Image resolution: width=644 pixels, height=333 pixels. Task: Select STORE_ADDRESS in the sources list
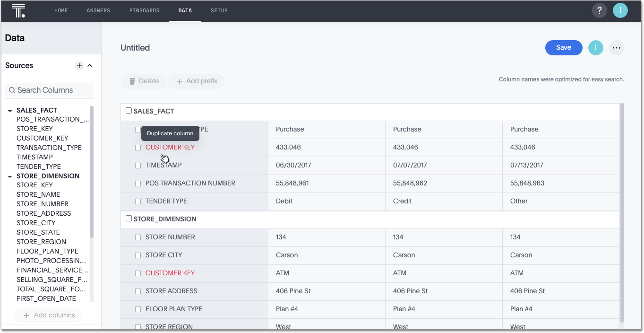pos(43,213)
